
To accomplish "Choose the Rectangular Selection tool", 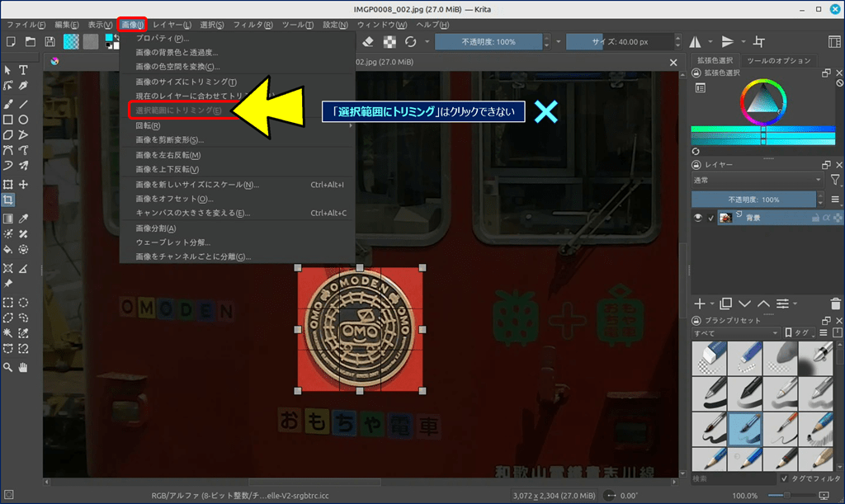I will (x=8, y=302).
